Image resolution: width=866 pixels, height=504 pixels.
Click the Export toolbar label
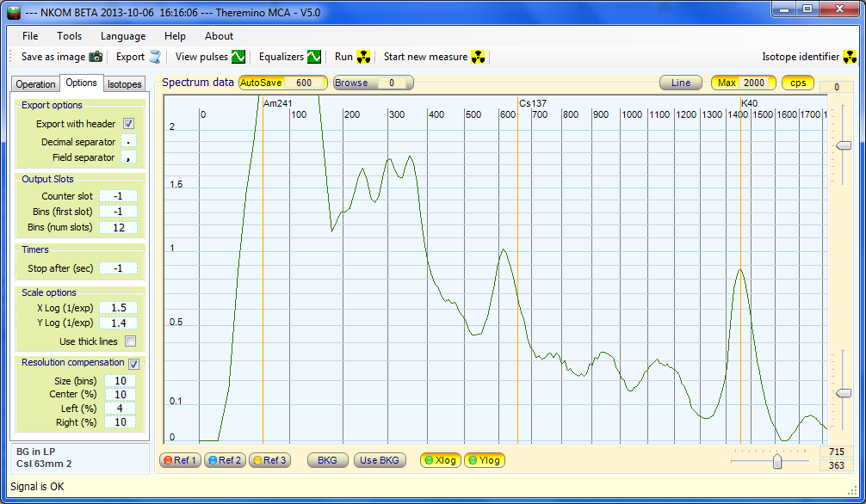point(130,56)
